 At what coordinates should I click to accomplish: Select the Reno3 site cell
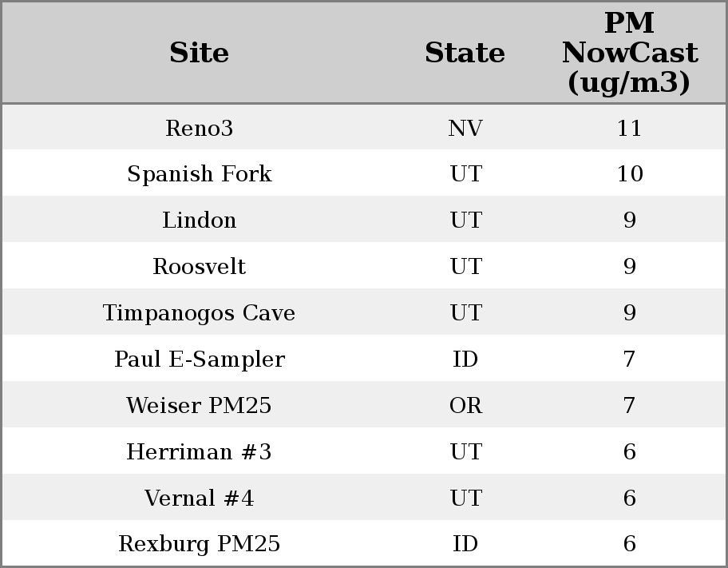tap(200, 129)
